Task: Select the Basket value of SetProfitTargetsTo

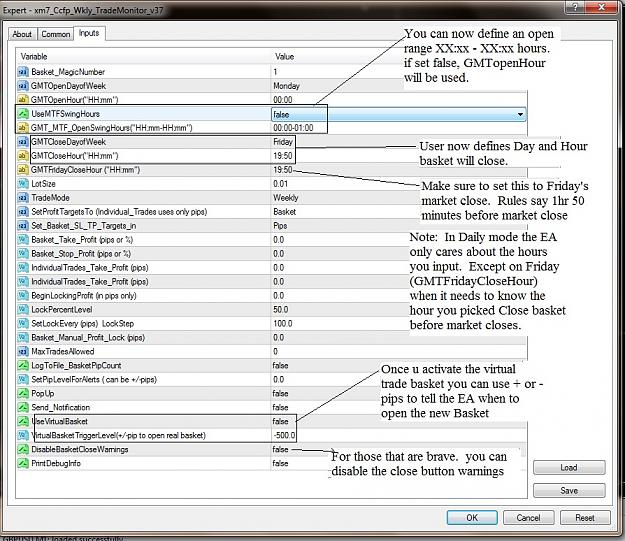Action: tap(284, 212)
